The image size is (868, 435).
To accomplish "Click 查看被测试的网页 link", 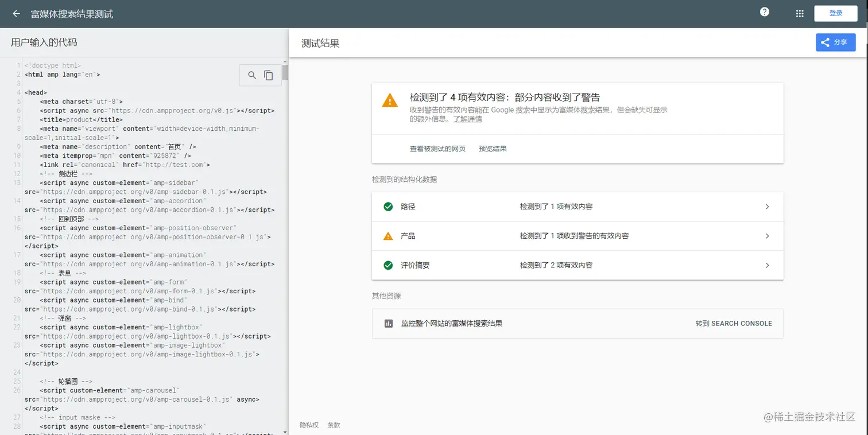I will click(x=437, y=149).
